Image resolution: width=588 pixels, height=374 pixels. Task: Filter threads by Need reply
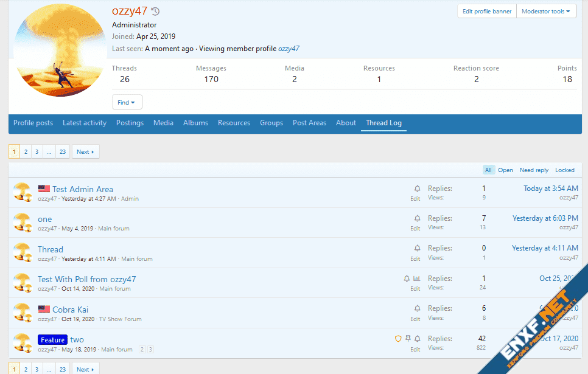[534, 170]
